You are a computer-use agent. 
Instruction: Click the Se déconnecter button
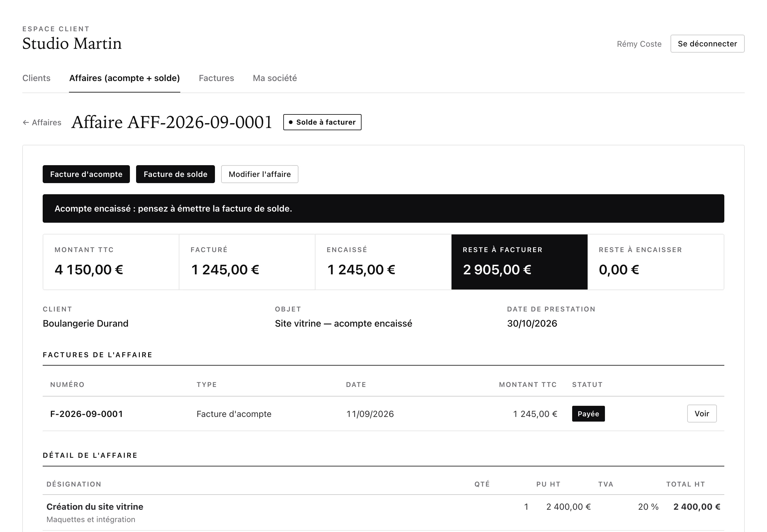pyautogui.click(x=707, y=44)
